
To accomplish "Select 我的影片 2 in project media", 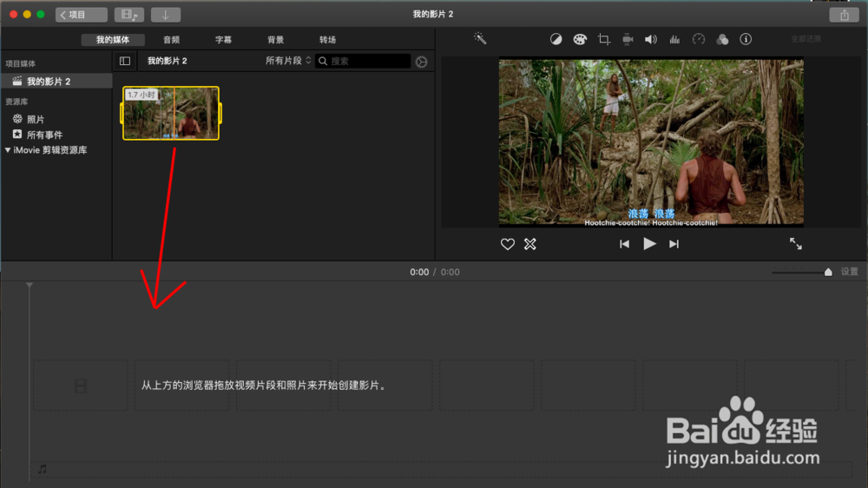I will tap(56, 82).
